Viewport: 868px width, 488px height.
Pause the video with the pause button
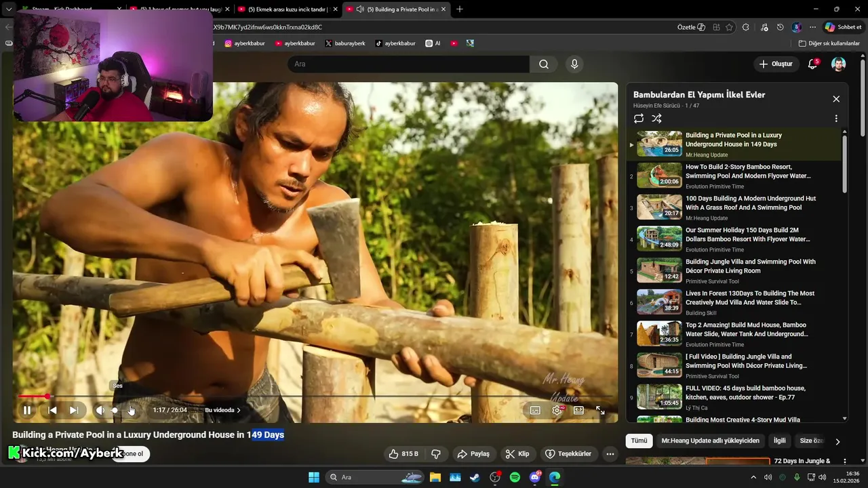tap(27, 410)
